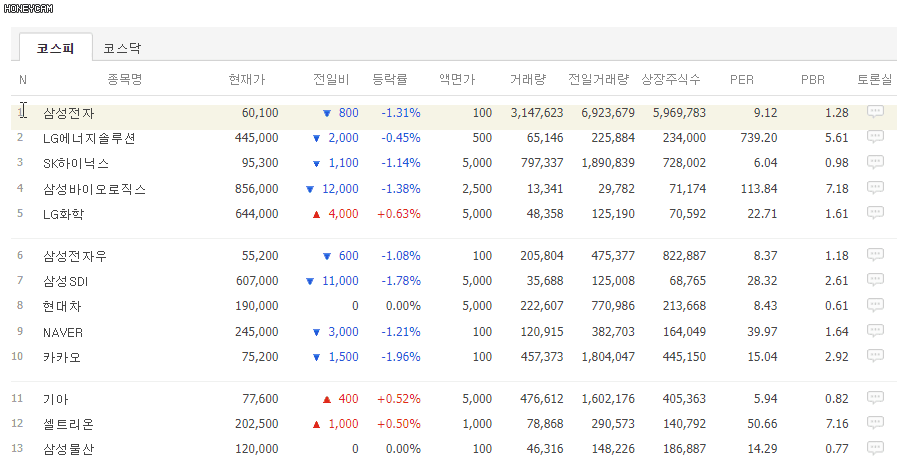Click the 현재가 column header
Image resolution: width=897 pixels, height=457 pixels.
(247, 80)
